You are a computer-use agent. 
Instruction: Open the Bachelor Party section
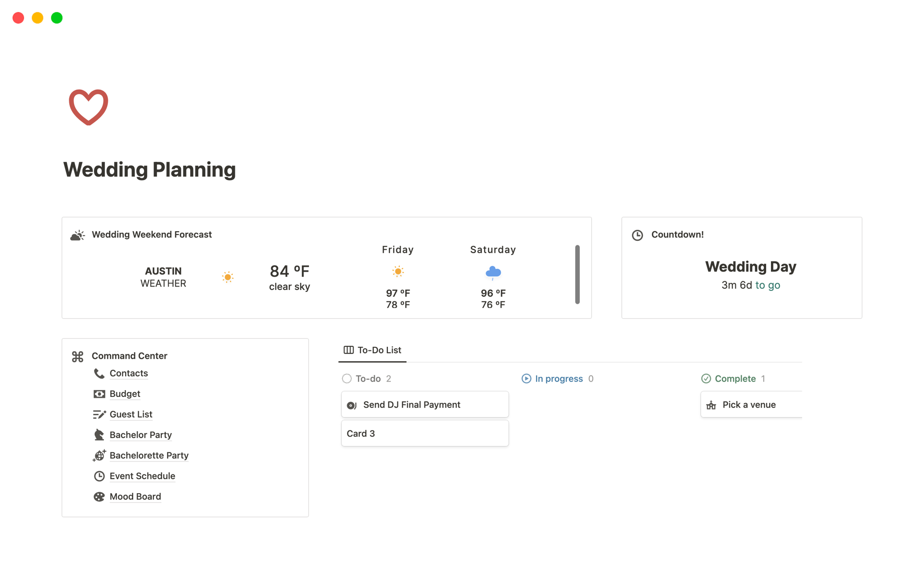click(141, 434)
